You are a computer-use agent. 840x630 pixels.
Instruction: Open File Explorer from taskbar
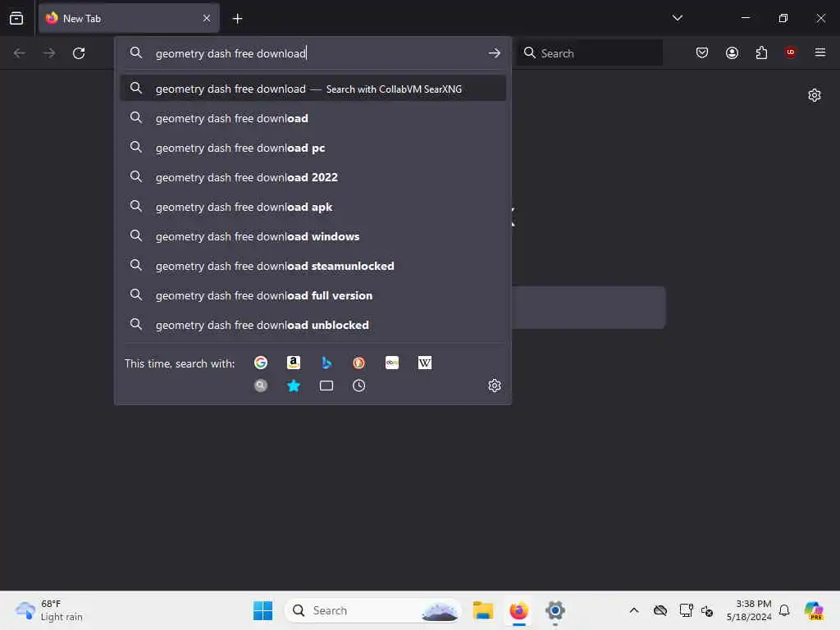tap(482, 610)
